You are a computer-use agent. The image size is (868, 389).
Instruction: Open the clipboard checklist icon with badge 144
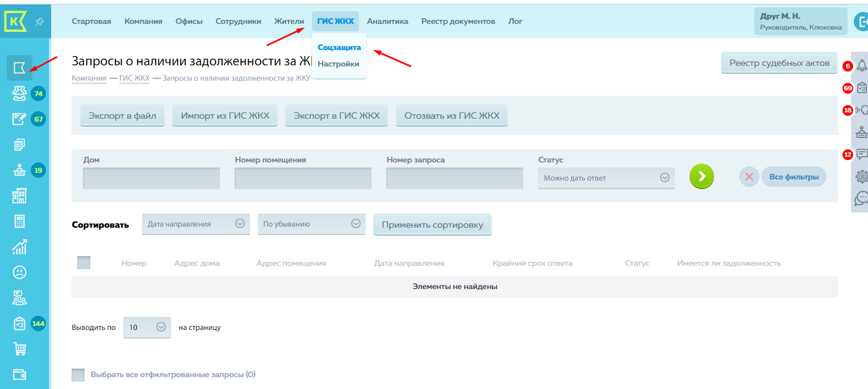[19, 323]
